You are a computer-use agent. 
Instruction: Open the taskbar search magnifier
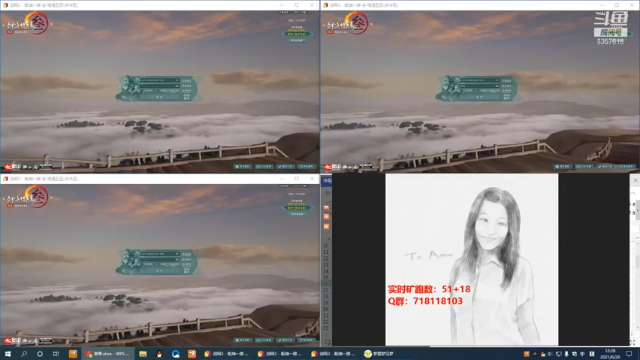[x=24, y=354]
